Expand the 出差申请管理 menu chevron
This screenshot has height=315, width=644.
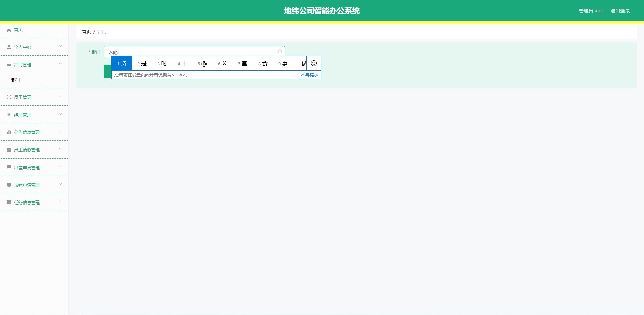coord(60,166)
